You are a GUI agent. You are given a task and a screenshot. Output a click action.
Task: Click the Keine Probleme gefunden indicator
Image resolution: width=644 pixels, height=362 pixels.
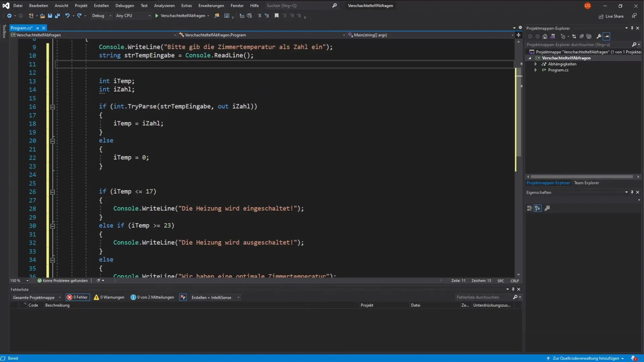62,281
